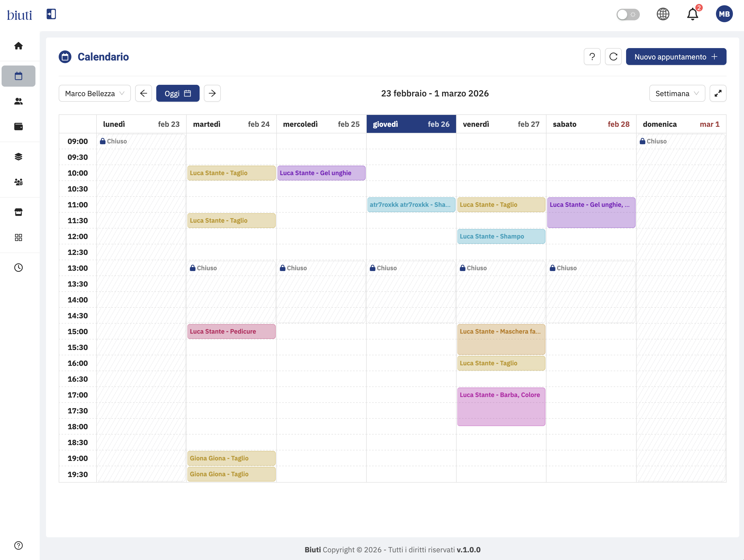This screenshot has height=560, width=744.
Task: Click the Nuovo appuntamento button
Action: click(676, 57)
